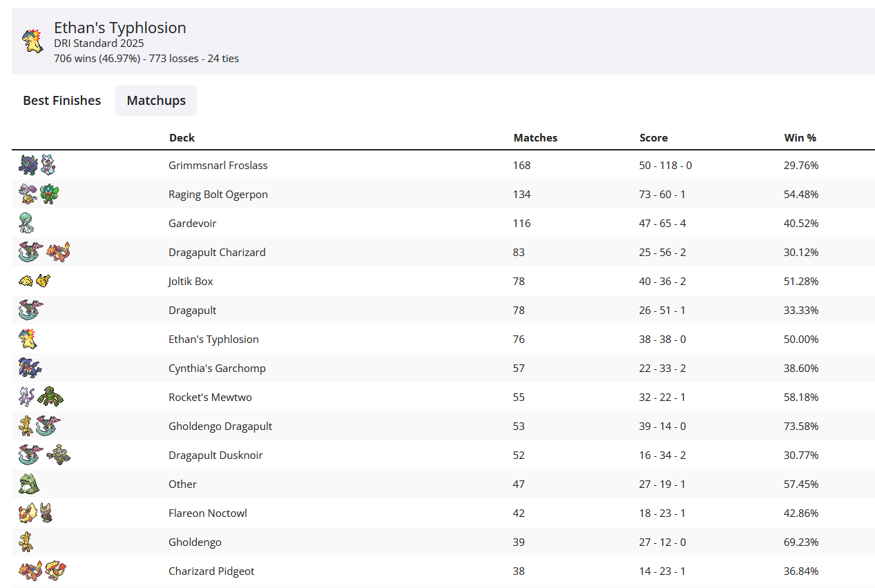Select the Matchups tab
The height and width of the screenshot is (588, 875).
pyautogui.click(x=156, y=101)
